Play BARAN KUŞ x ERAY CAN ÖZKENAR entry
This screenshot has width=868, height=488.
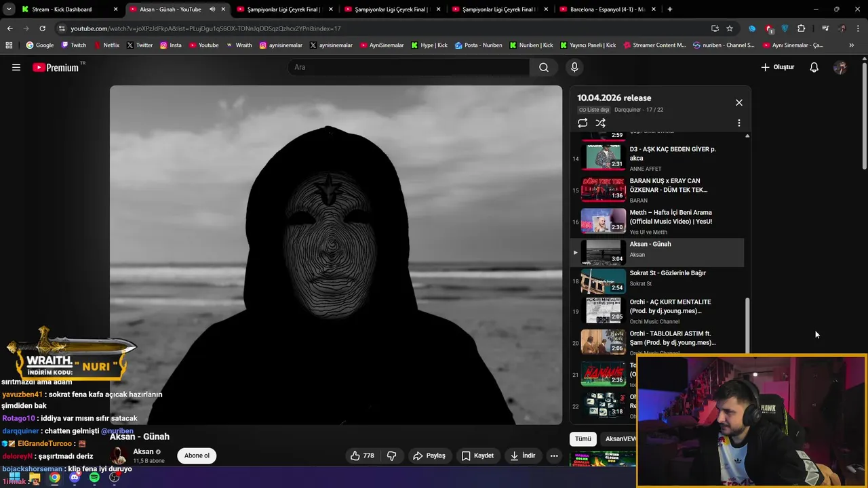657,190
